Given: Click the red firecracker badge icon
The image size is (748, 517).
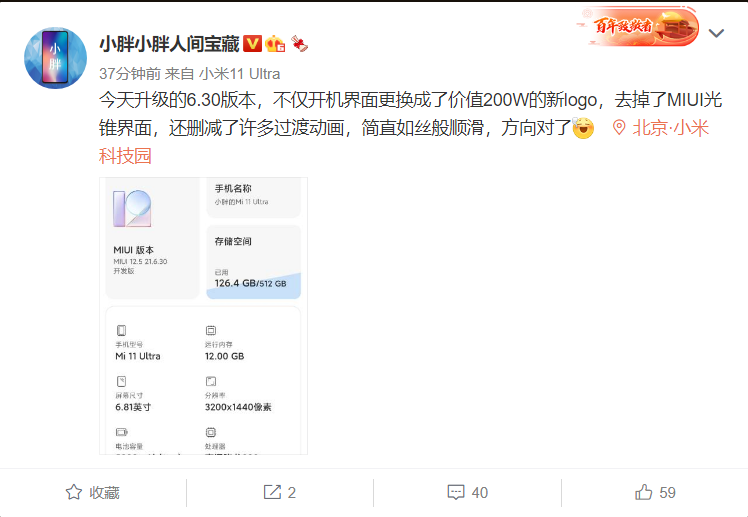Looking at the screenshot, I should click(300, 44).
